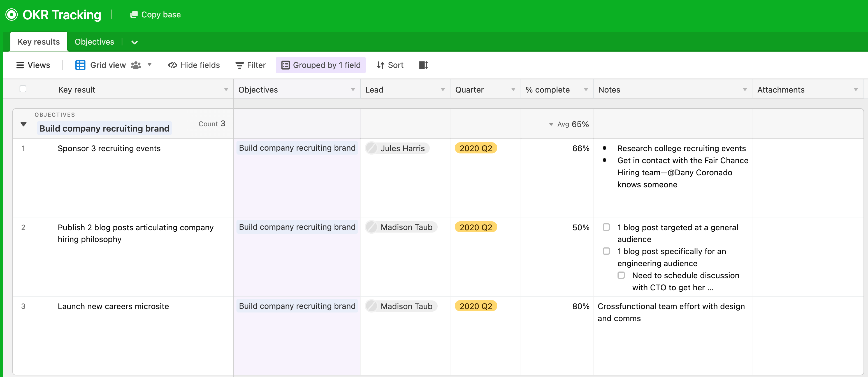The image size is (868, 377).
Task: Check '1 blog post targeted at a general audience'
Action: click(606, 227)
